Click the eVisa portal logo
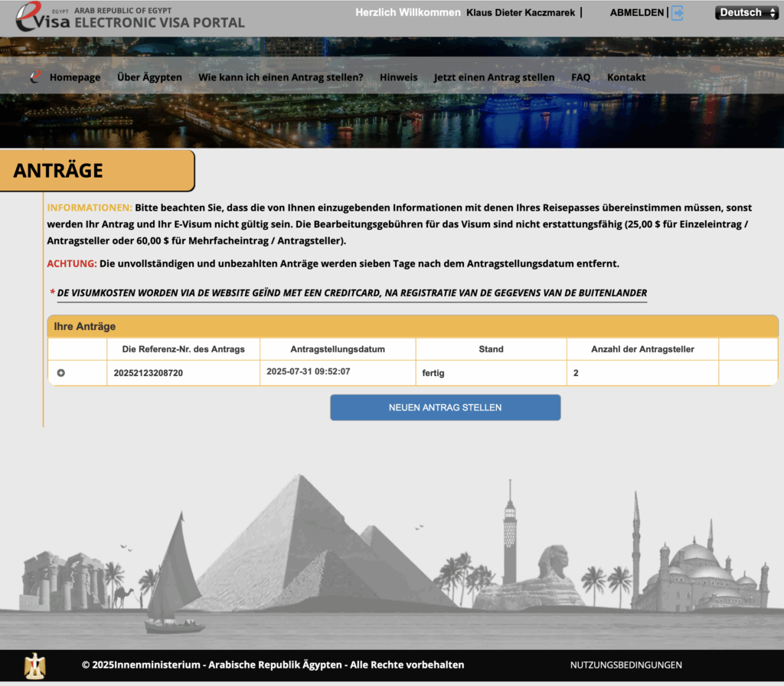This screenshot has width=784, height=686. coord(130,17)
